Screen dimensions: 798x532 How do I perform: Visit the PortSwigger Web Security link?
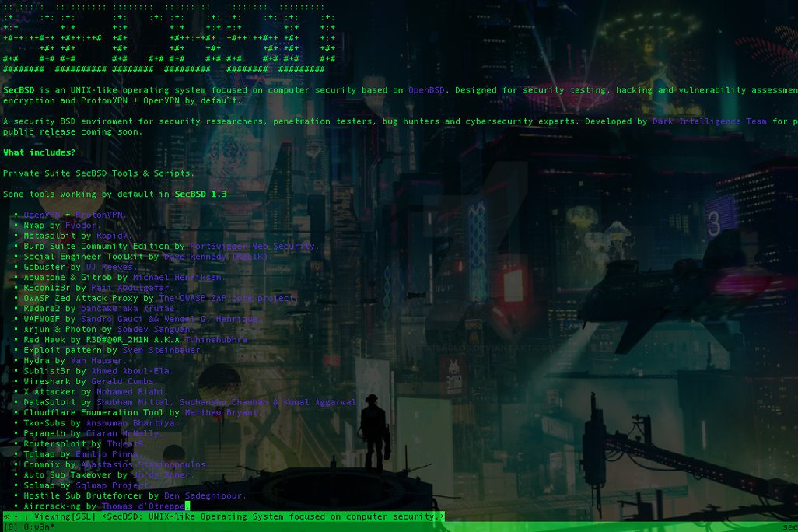[x=253, y=246]
